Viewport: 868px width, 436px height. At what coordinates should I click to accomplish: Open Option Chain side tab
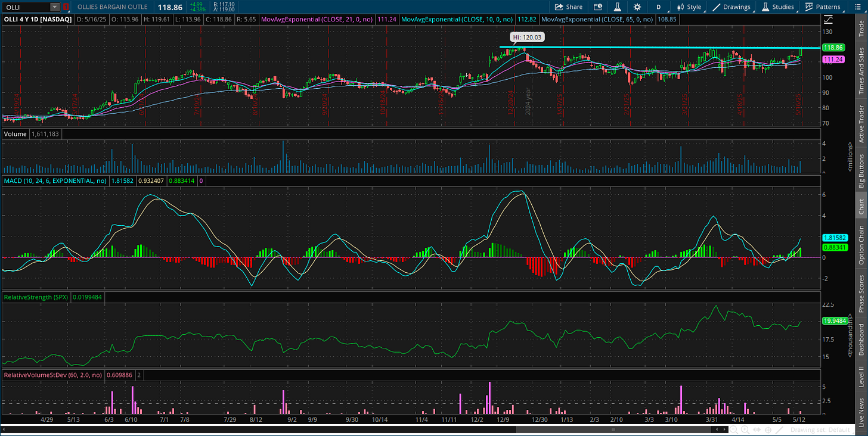(x=861, y=245)
